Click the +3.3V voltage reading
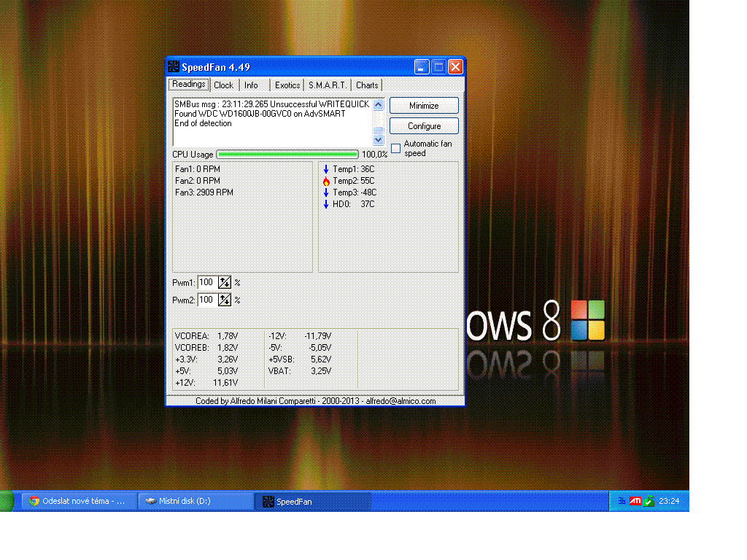Viewport: 747px width, 560px height. tap(206, 359)
